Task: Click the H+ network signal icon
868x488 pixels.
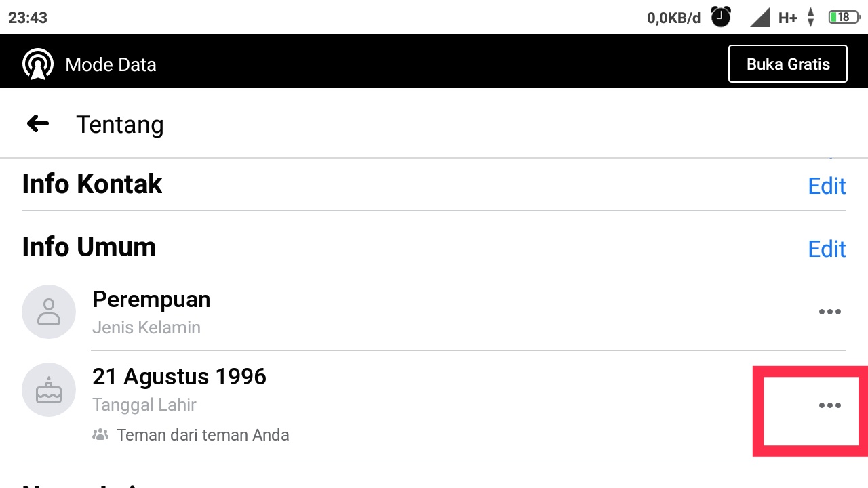Action: [787, 18]
